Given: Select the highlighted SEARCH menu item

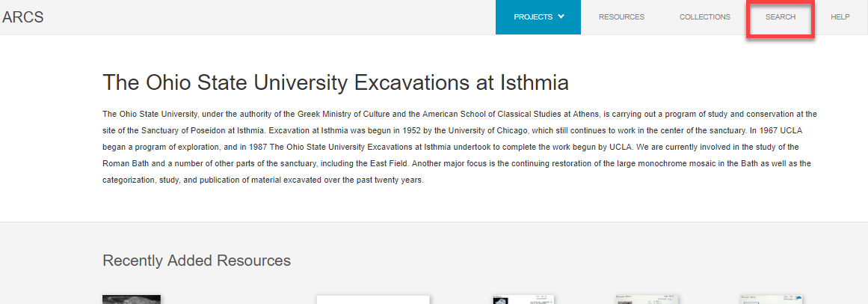Looking at the screenshot, I should tap(781, 17).
